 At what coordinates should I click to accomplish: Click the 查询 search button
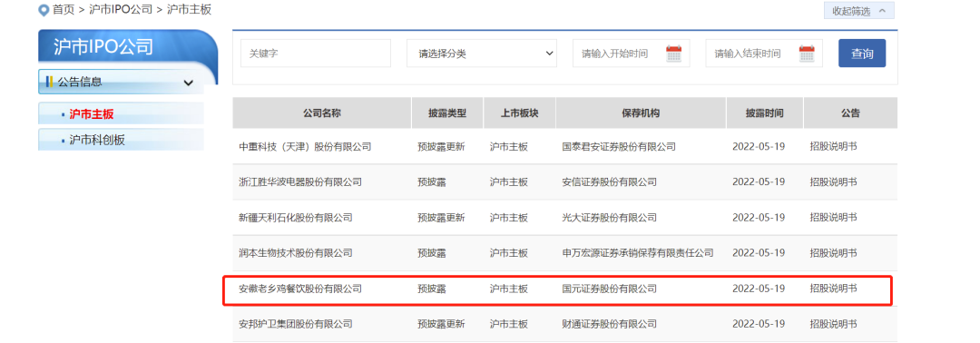click(862, 54)
